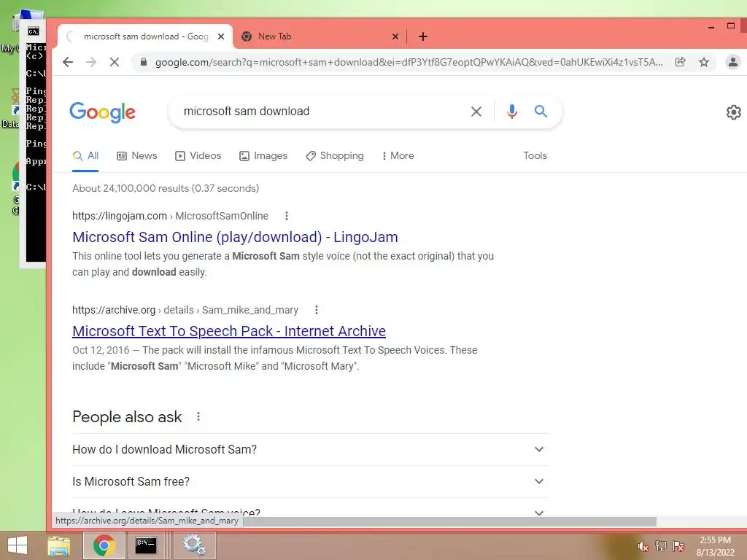
Task: Share this page via share icon
Action: (681, 62)
